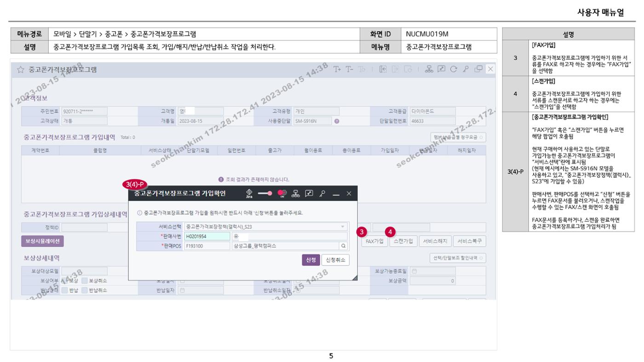Click the 해지일자 column header
This screenshot has height=362, width=644.
click(x=467, y=150)
